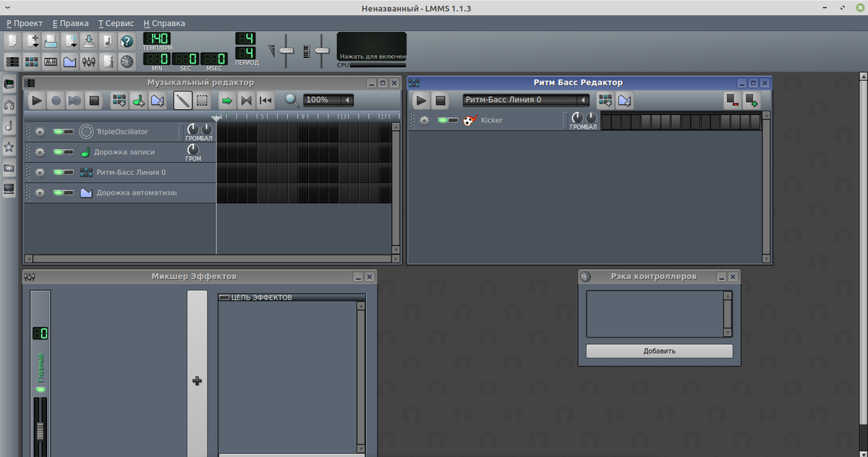
Task: Select edit (selection) mode in Song Editor
Action: [x=203, y=101]
